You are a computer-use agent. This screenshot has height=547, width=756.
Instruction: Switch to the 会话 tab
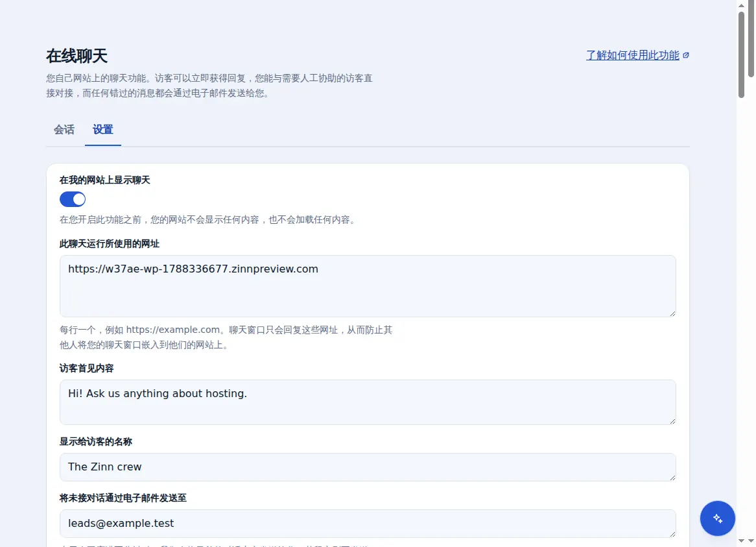pos(64,130)
